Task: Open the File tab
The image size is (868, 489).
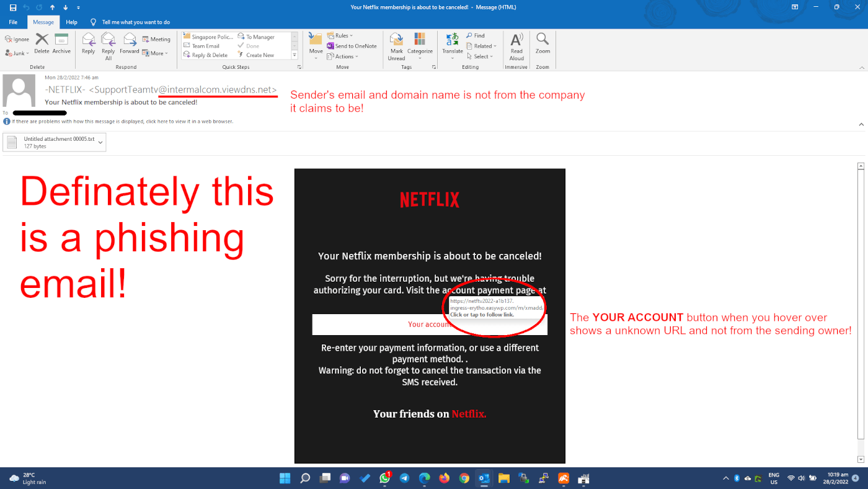Action: click(13, 22)
